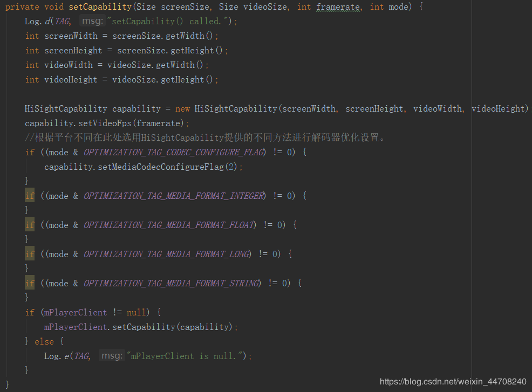Click the setCapability method name in signature
Screen dimensions: 532x392
click(100, 7)
